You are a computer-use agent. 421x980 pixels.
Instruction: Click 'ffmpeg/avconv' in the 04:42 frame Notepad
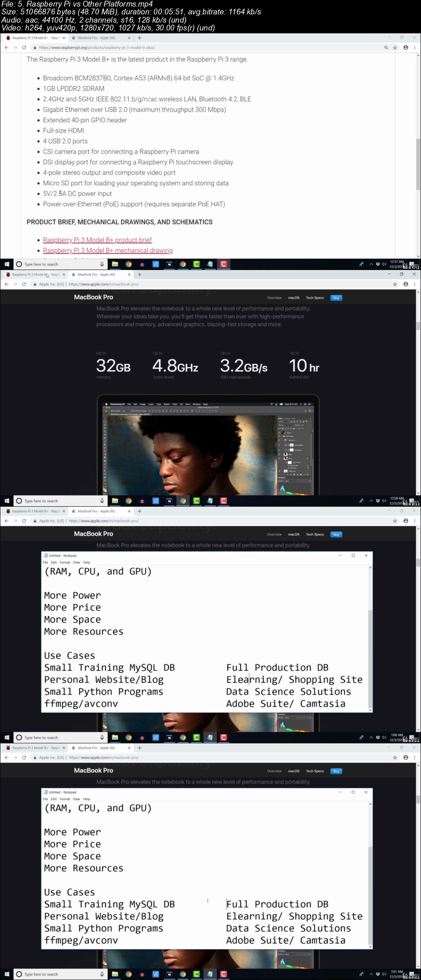(81, 940)
